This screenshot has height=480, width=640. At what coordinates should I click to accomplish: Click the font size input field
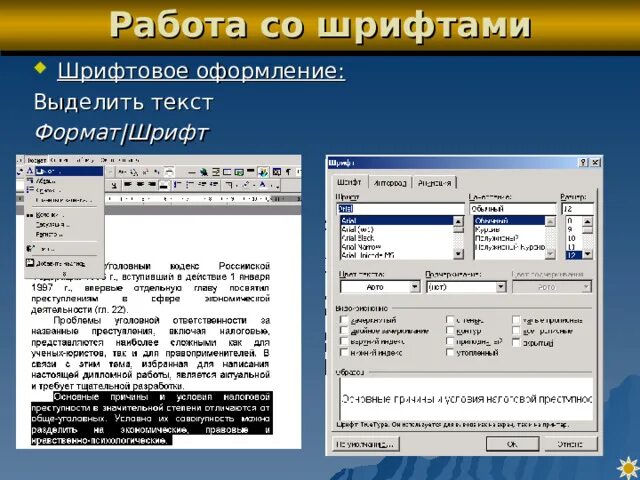click(578, 209)
